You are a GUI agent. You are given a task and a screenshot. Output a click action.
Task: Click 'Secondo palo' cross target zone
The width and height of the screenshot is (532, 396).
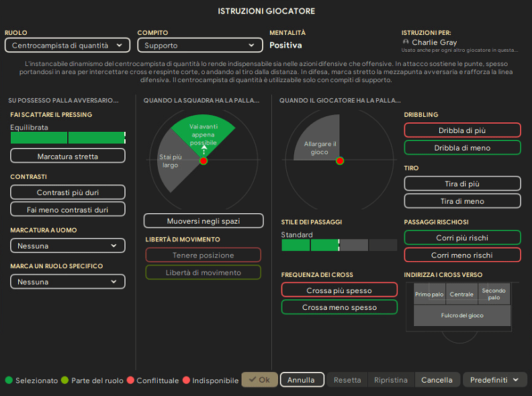494,294
